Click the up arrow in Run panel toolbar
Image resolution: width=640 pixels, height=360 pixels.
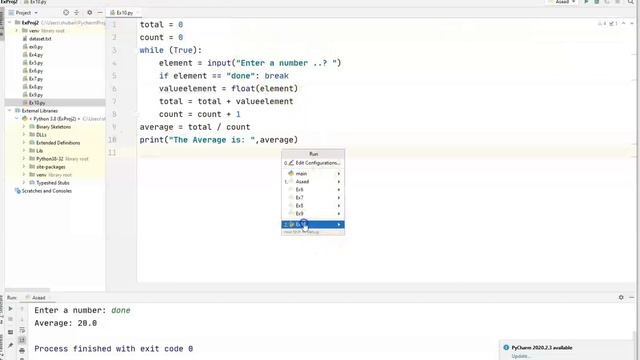pos(22,309)
